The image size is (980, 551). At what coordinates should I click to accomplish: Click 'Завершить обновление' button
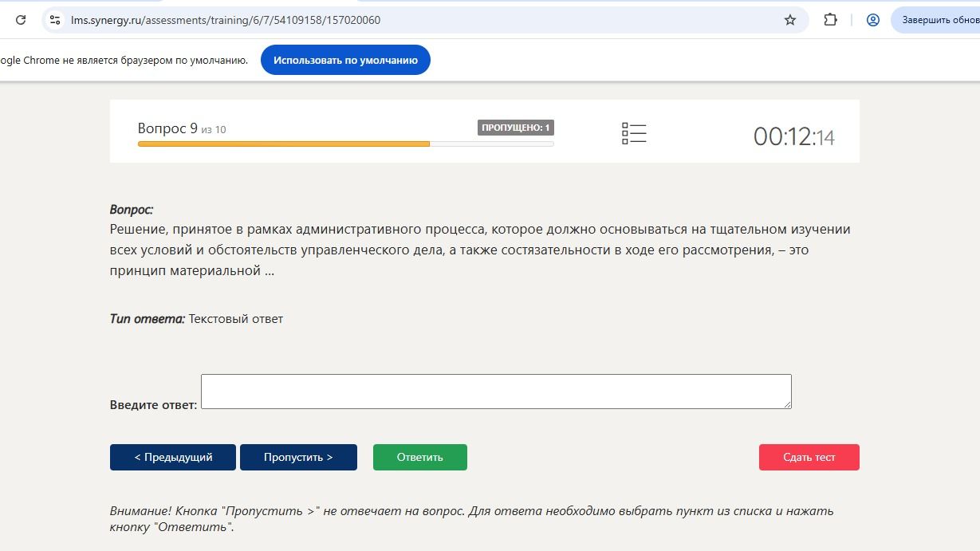[936, 20]
